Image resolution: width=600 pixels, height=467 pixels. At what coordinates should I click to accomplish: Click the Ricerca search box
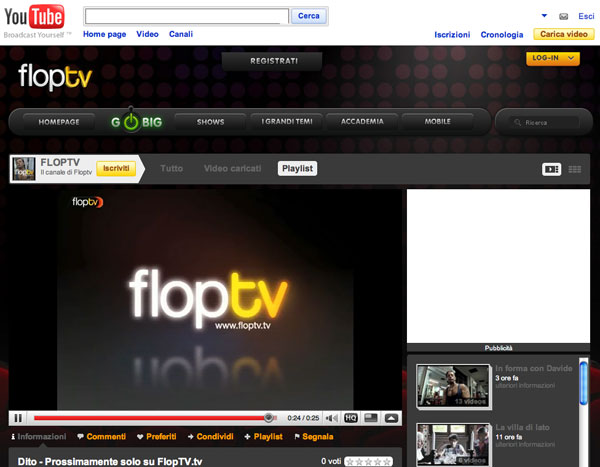(545, 122)
